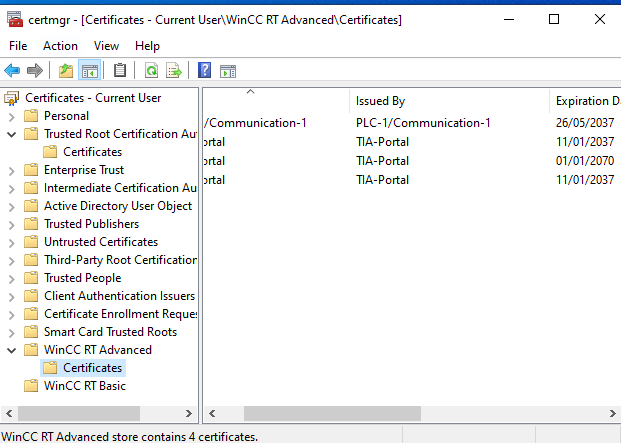Collapse the WinCC RT Advanced node
This screenshot has height=443, width=621.
click(x=11, y=350)
